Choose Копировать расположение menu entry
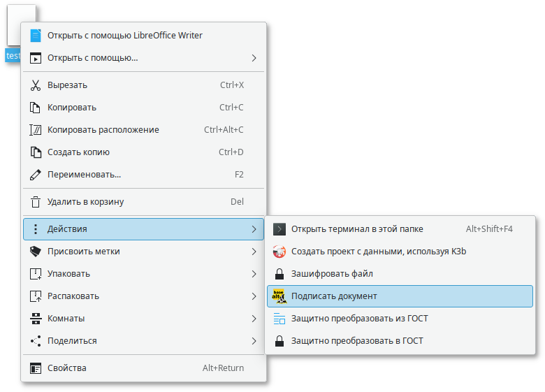 tap(143, 130)
